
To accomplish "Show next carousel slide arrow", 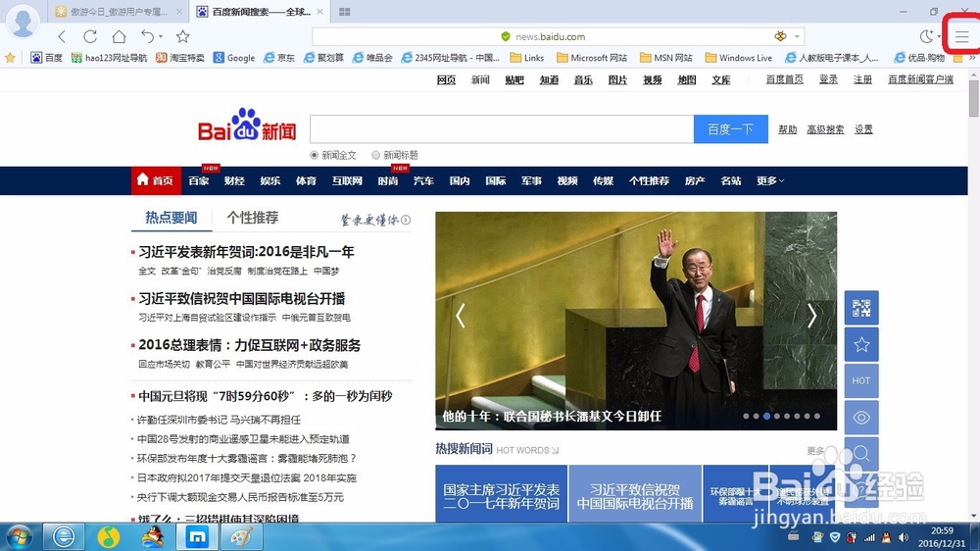I will [x=811, y=316].
